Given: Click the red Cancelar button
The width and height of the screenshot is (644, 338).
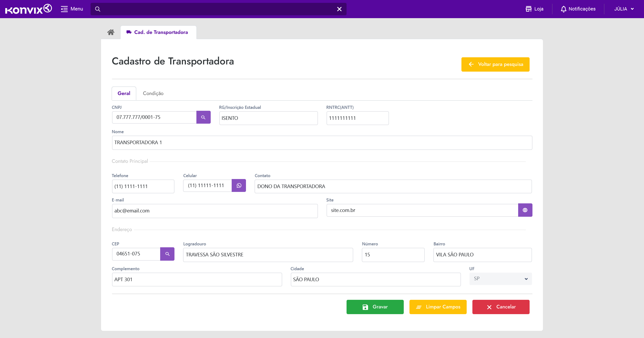Looking at the screenshot, I should coord(501,307).
